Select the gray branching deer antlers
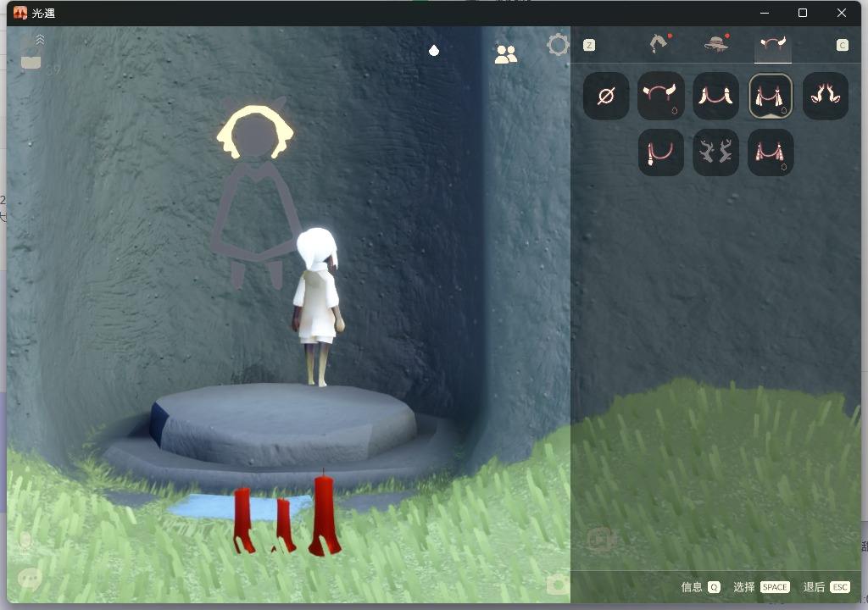The height and width of the screenshot is (610, 868). click(x=715, y=152)
